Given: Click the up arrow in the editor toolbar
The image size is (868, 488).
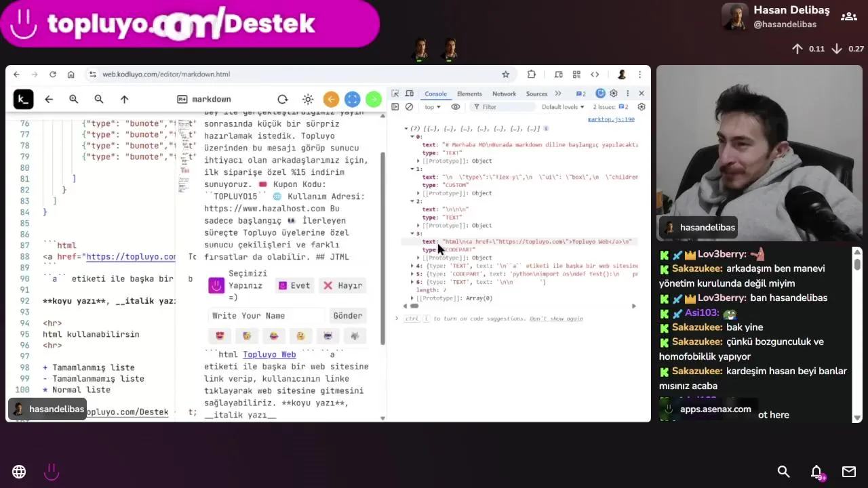Looking at the screenshot, I should pyautogui.click(x=124, y=99).
